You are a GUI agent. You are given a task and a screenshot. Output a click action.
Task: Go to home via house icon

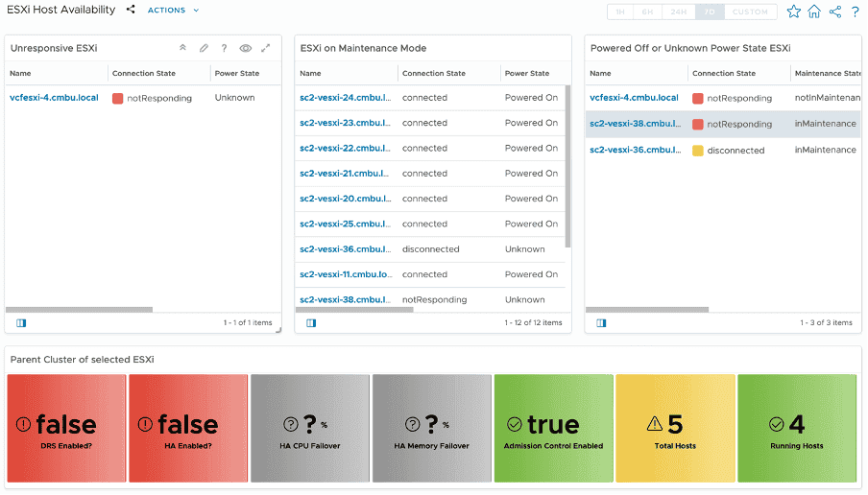click(x=814, y=12)
